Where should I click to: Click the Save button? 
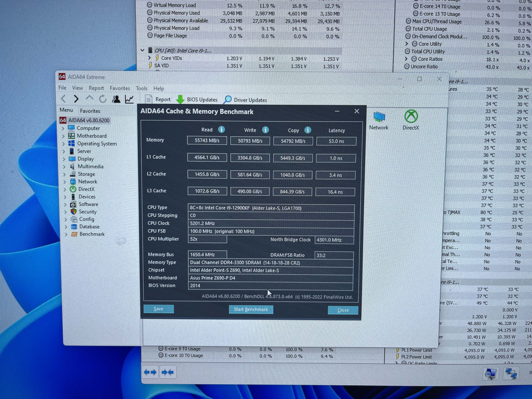(x=158, y=309)
